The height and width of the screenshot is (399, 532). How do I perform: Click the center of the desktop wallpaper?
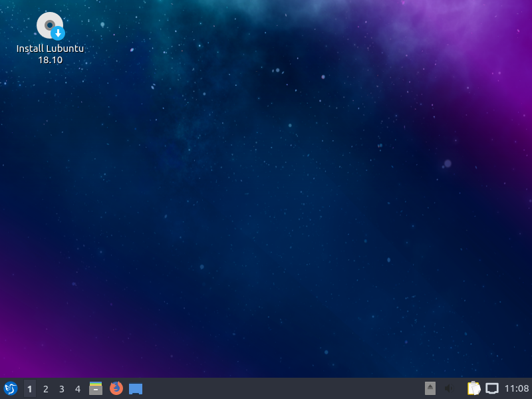coord(266,190)
